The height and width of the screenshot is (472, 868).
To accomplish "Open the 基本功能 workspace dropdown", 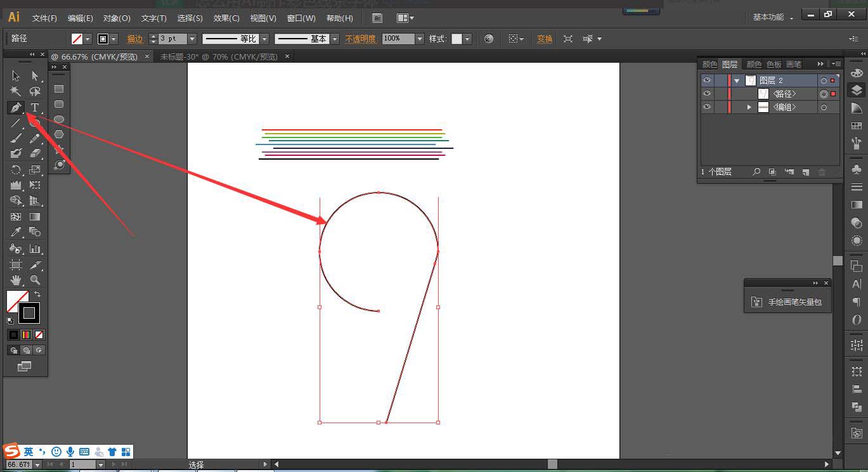I will click(772, 18).
